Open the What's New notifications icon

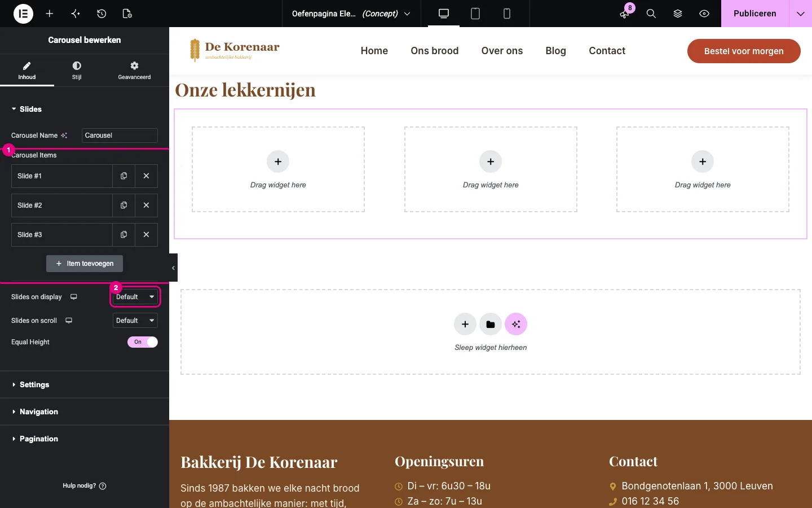[x=625, y=14]
